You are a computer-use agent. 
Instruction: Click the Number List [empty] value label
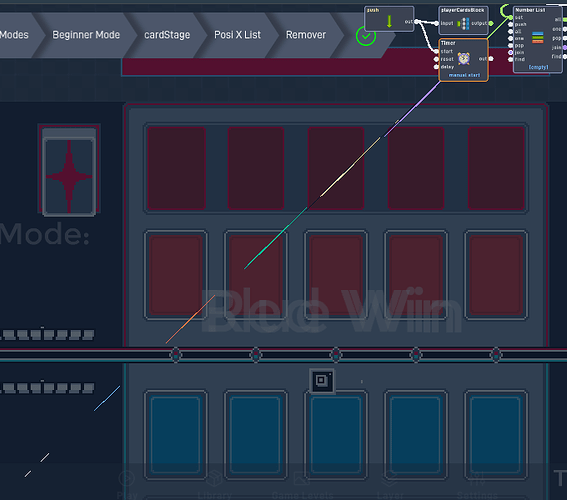538,67
